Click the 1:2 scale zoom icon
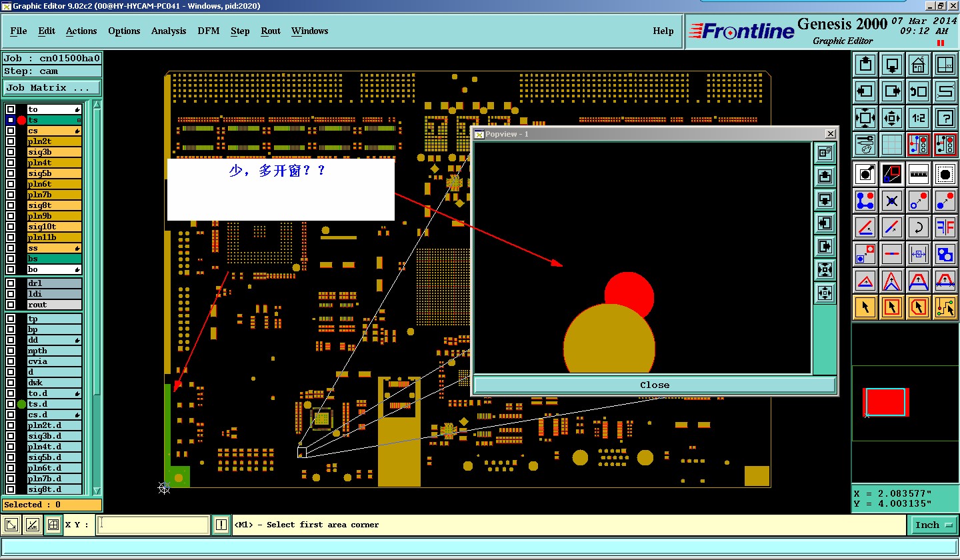The image size is (960, 560). (x=919, y=118)
